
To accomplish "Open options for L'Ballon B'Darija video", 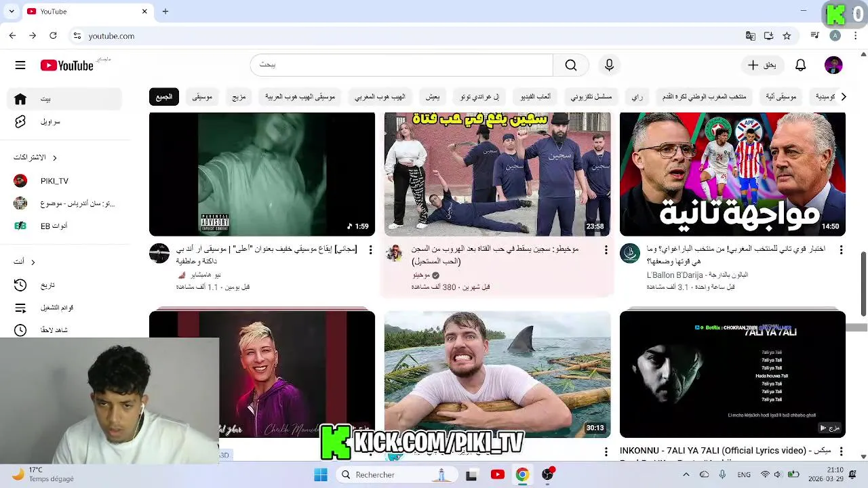I will point(841,250).
